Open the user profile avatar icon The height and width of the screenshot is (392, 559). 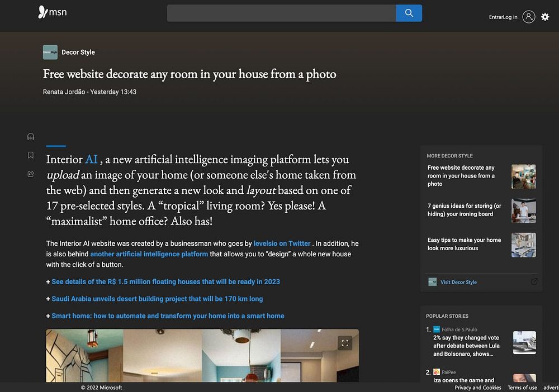point(528,17)
